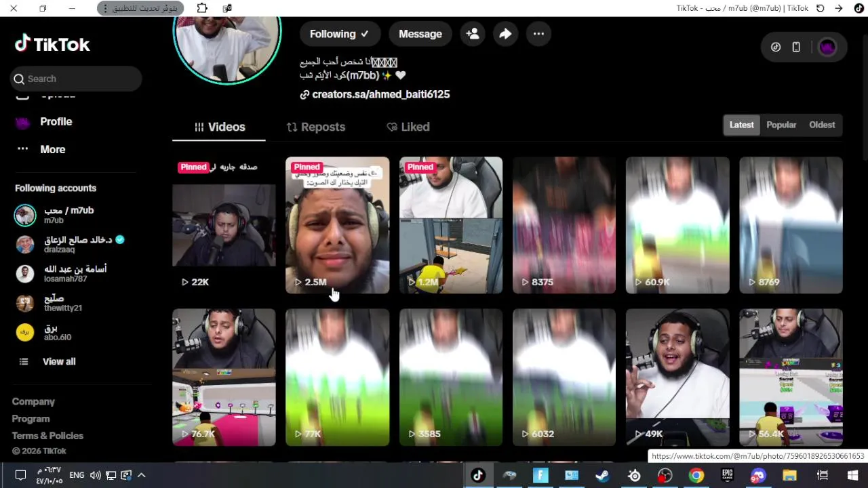The width and height of the screenshot is (868, 488).
Task: Open the notification center icon
Action: tap(20, 475)
